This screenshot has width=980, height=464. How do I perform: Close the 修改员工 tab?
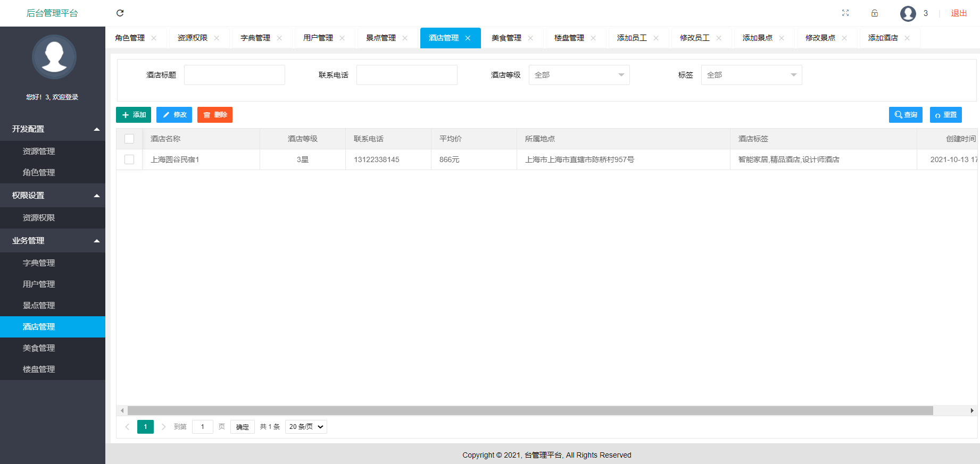click(719, 38)
